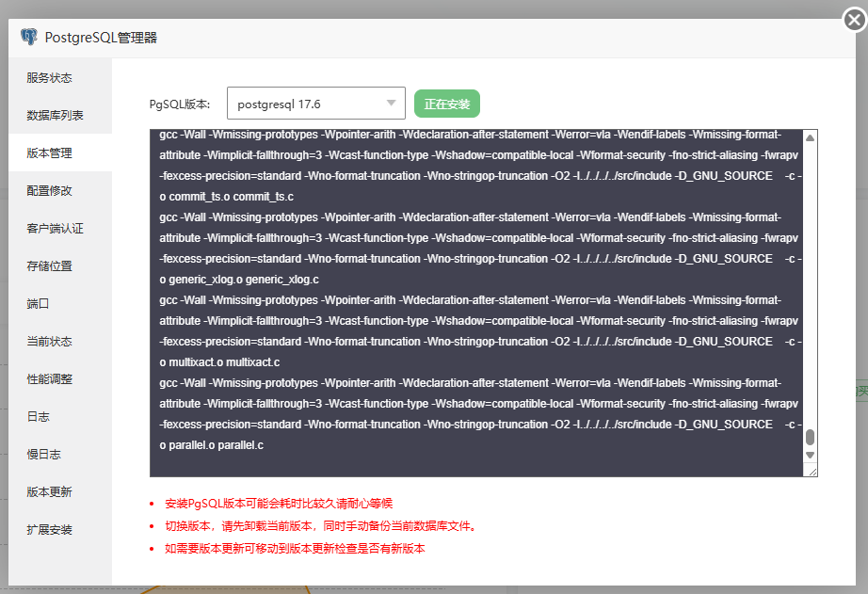Click the green 正在安装 button
The image size is (868, 594).
(x=447, y=104)
